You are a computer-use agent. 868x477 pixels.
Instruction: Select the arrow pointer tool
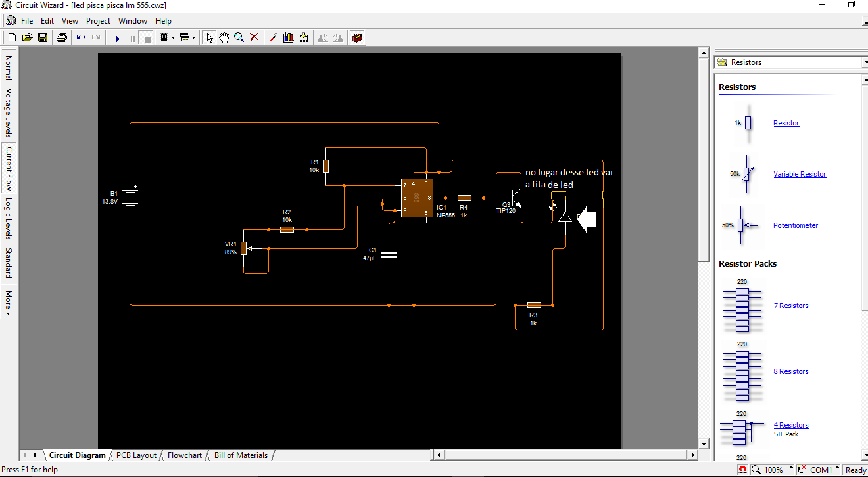[210, 37]
